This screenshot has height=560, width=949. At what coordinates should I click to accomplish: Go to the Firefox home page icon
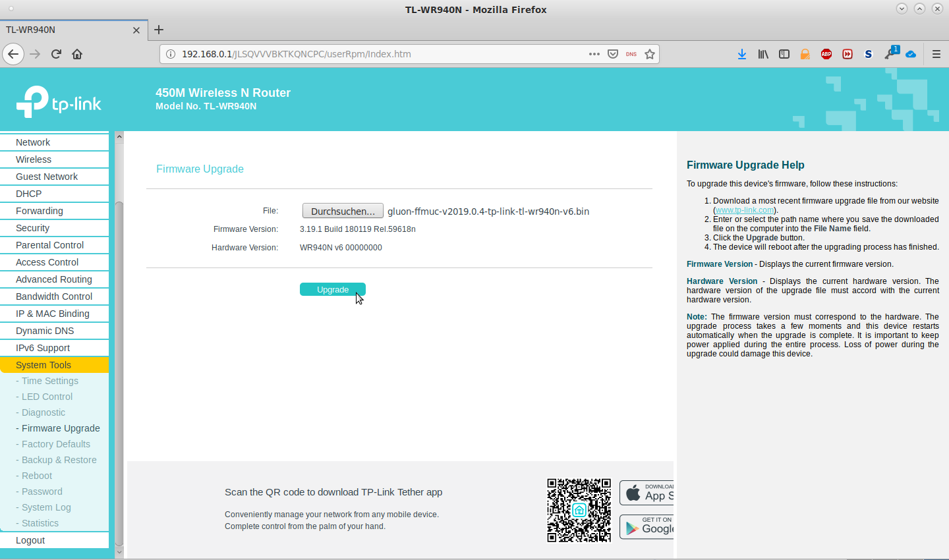(77, 54)
